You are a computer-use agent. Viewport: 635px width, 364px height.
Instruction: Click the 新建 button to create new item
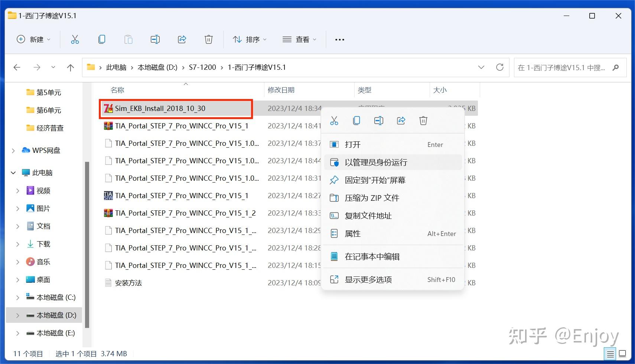pos(34,39)
